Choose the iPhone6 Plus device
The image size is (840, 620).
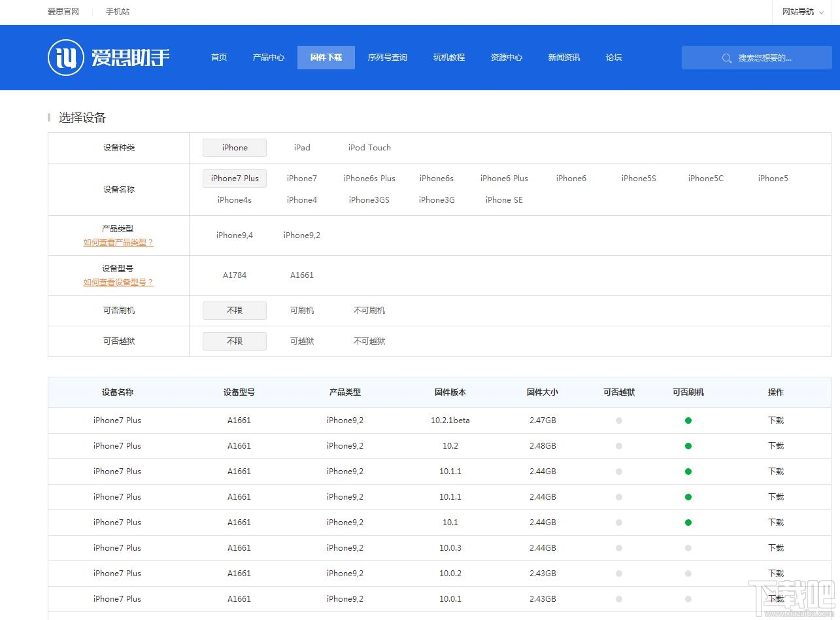(504, 179)
